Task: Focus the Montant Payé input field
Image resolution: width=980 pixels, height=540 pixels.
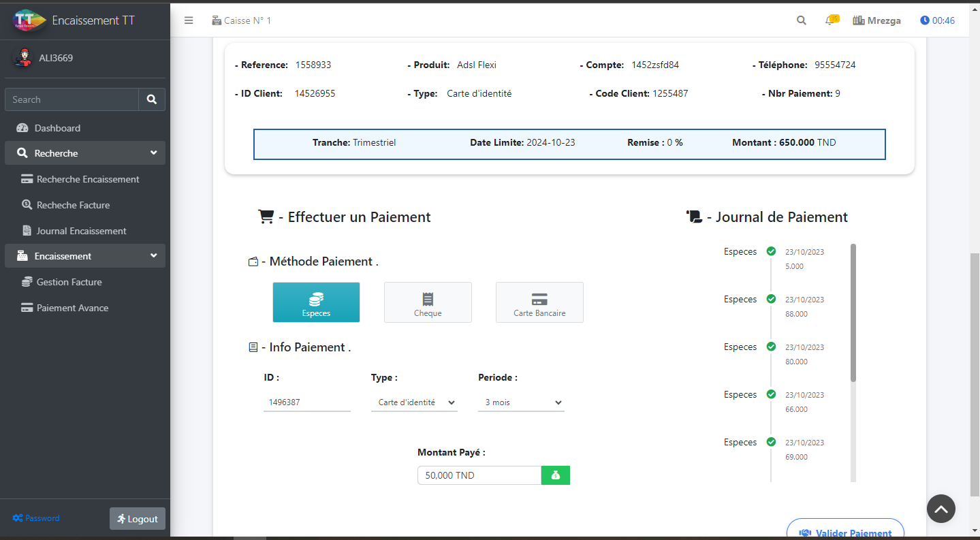Action: tap(479, 475)
